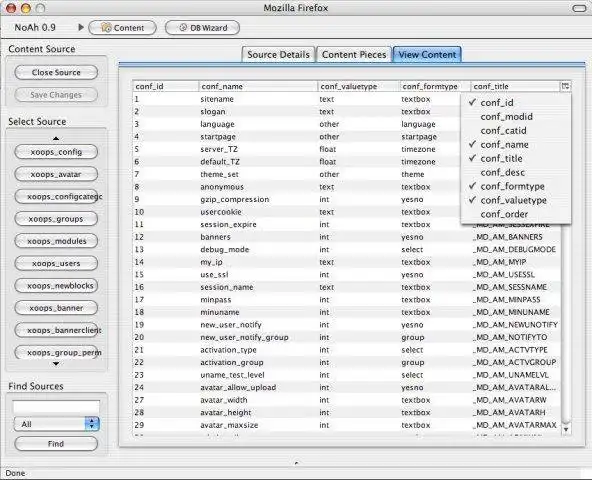Click the Close Source button
This screenshot has width=592, height=480.
[56, 72]
